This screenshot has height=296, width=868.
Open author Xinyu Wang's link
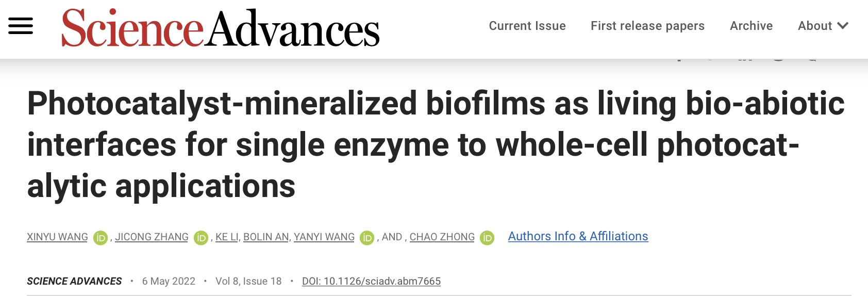(57, 237)
